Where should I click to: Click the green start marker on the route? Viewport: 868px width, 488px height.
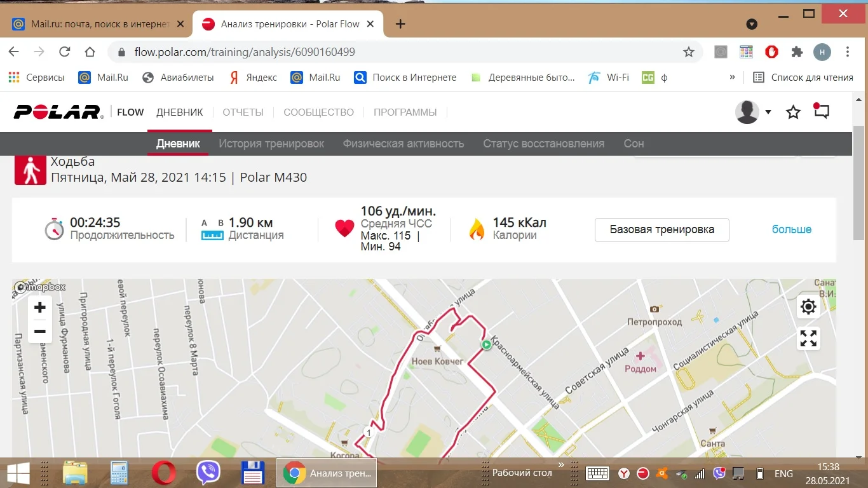(486, 345)
